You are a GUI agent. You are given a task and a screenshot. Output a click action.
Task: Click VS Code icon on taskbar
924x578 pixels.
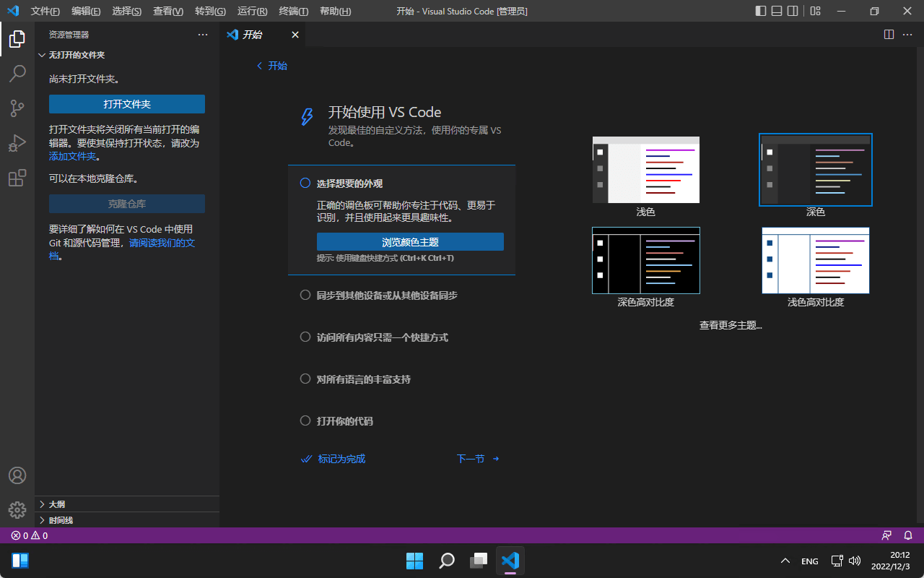[510, 561]
